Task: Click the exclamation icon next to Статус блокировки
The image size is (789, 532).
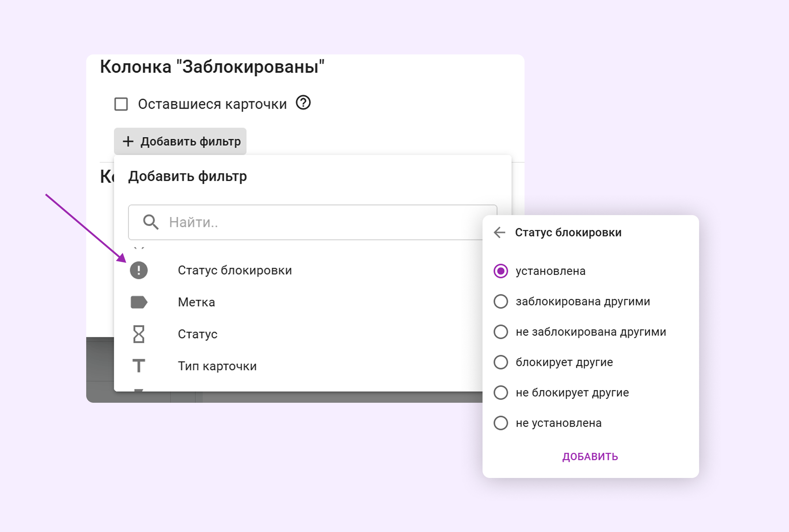Action: pos(139,271)
